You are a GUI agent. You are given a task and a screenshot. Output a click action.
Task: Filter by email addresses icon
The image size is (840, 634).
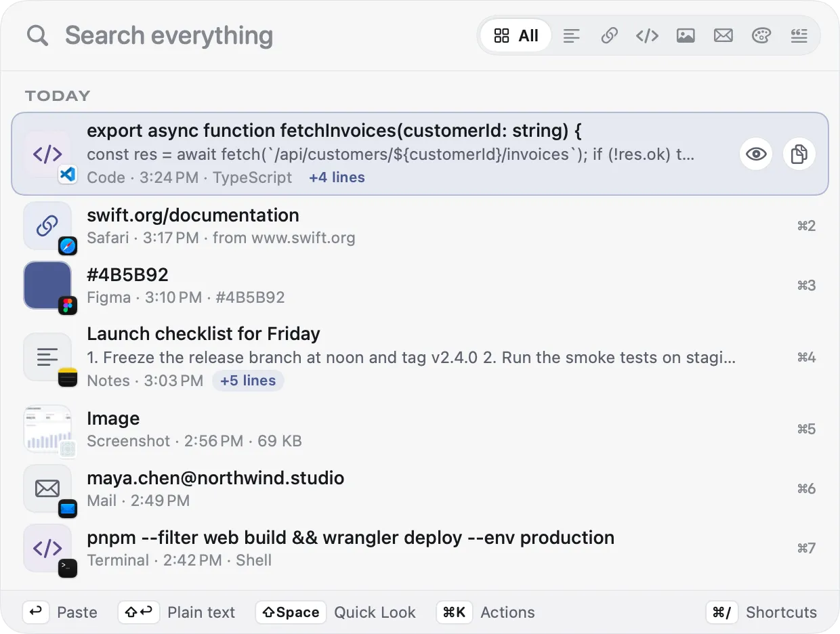(x=723, y=35)
